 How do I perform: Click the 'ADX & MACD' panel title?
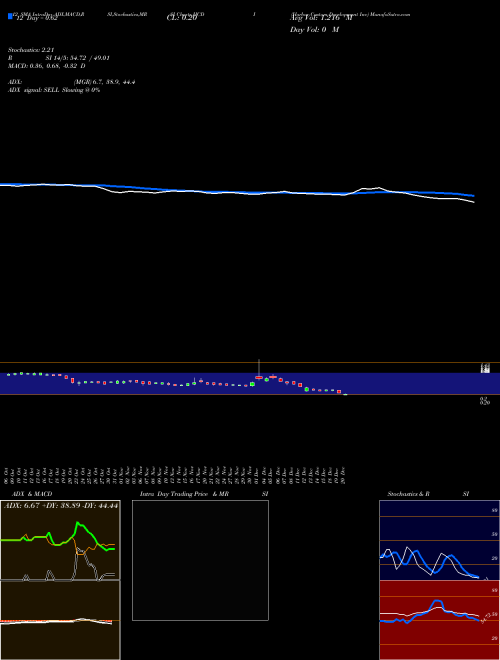click(x=32, y=494)
